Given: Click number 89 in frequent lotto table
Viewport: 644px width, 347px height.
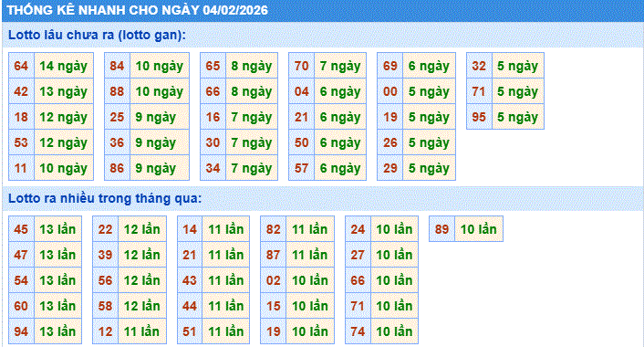Looking at the screenshot, I should pos(441,229).
